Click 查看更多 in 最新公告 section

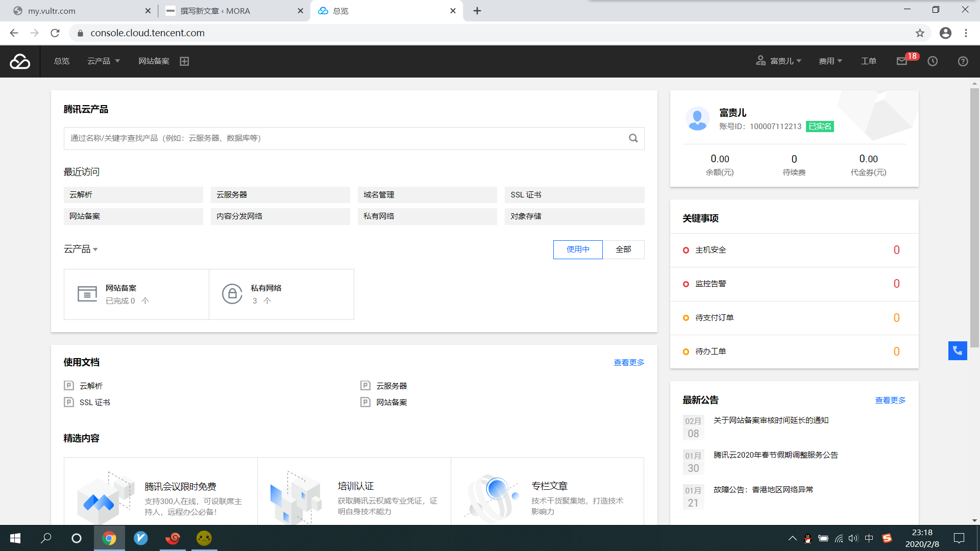tap(890, 400)
